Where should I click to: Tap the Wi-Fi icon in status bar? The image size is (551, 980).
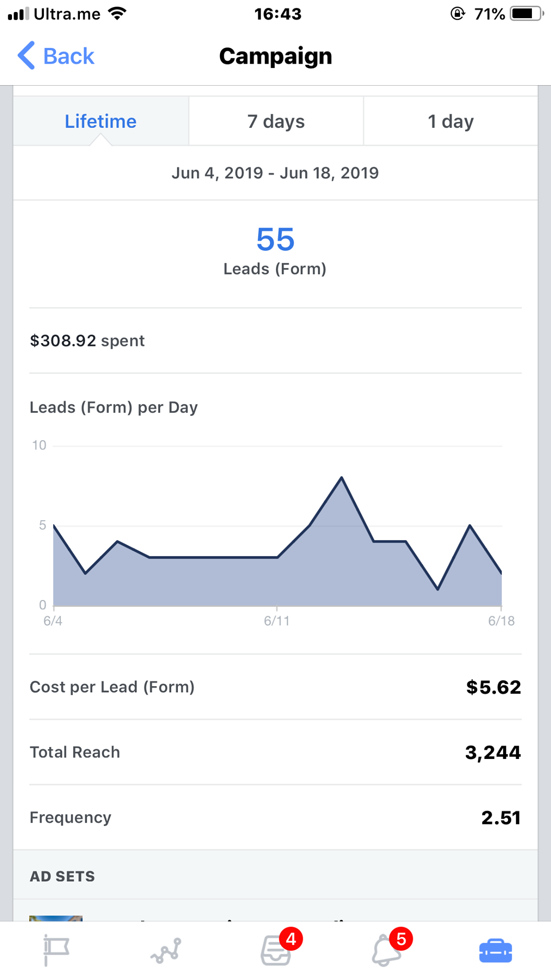[117, 13]
